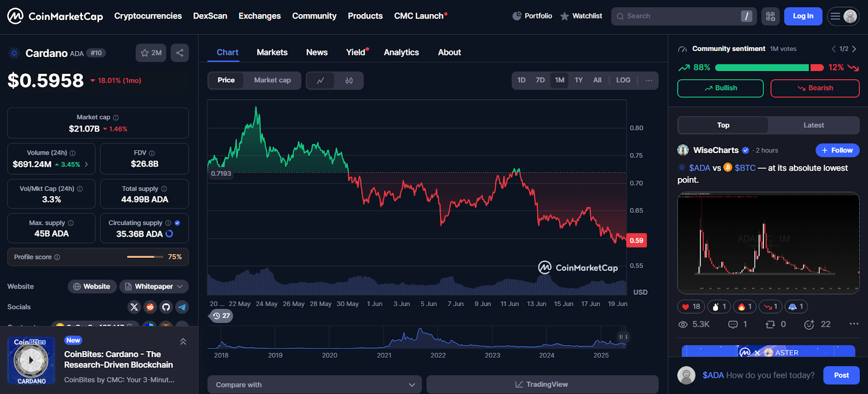Select Market cap chart toggle
Viewport: 868px width, 394px height.
click(272, 80)
